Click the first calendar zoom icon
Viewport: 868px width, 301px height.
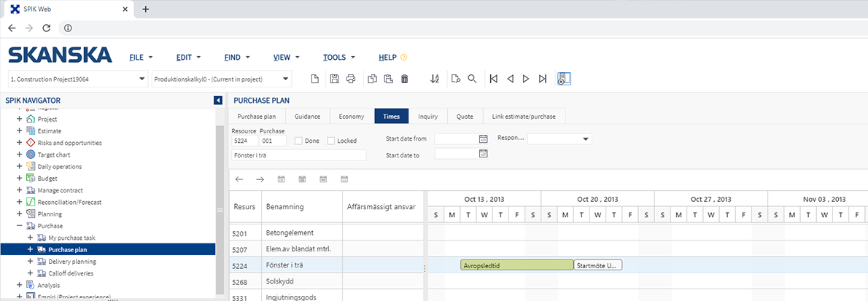click(282, 179)
